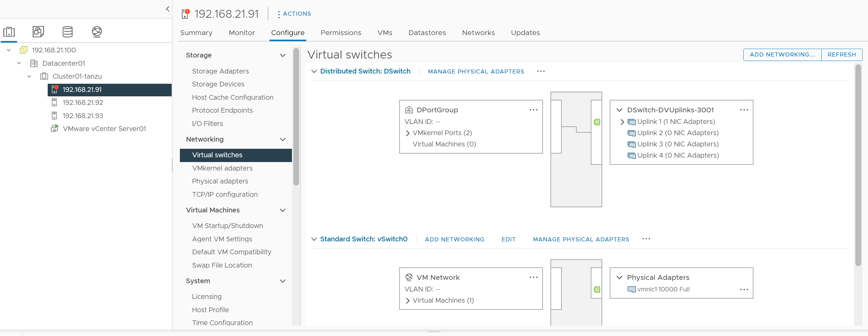Expand Virtual Machines (1) under VM Network
The height and width of the screenshot is (336, 868).
click(408, 301)
